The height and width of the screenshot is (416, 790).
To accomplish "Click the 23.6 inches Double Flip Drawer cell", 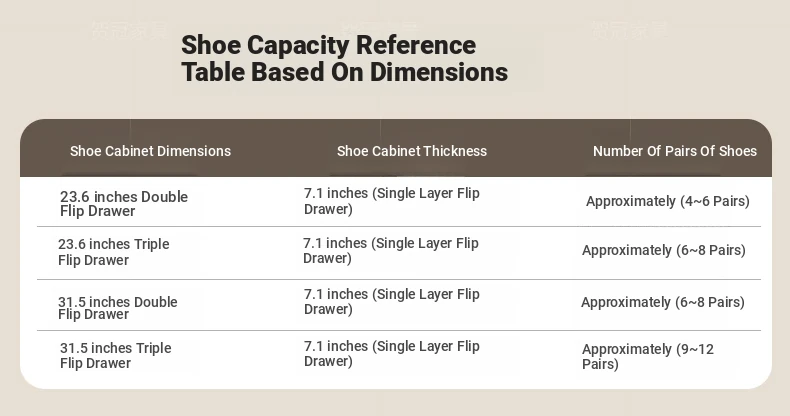I will pos(124,203).
